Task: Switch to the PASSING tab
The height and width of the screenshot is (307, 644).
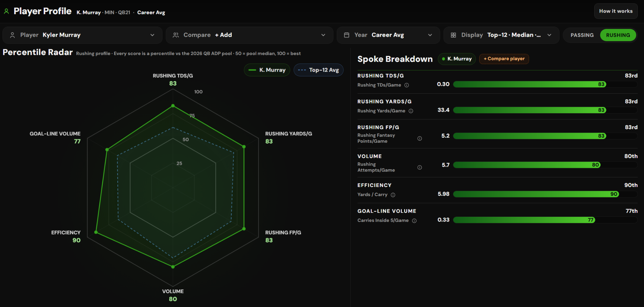Action: (582, 35)
